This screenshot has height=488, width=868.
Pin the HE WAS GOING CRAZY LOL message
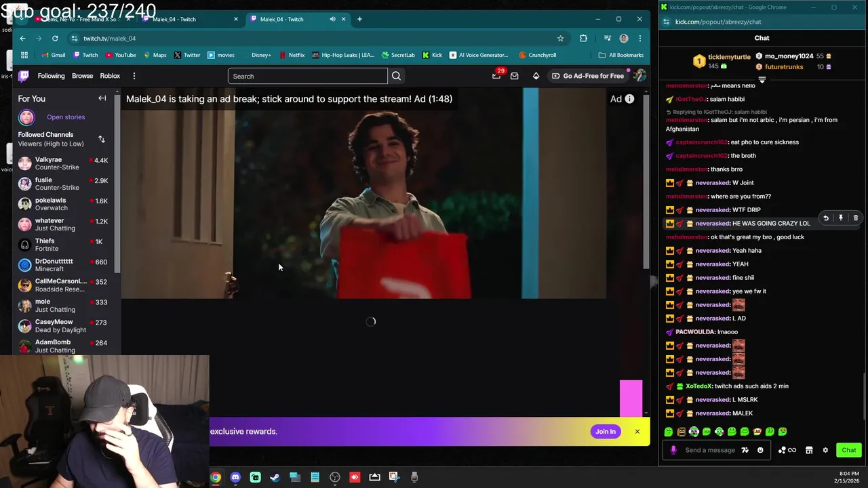click(841, 218)
